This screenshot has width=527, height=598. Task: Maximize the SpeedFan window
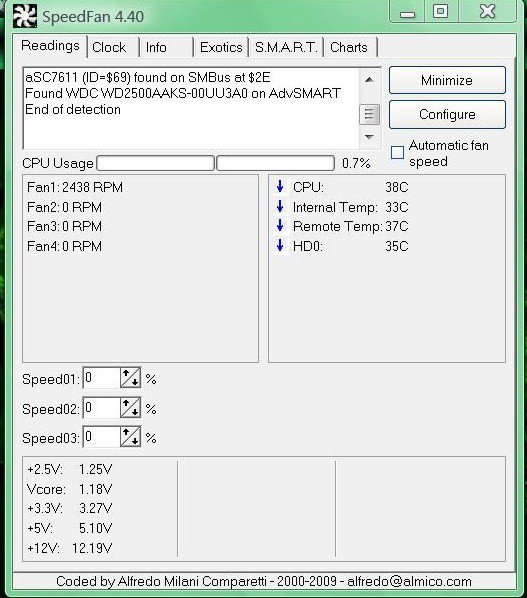(x=440, y=11)
